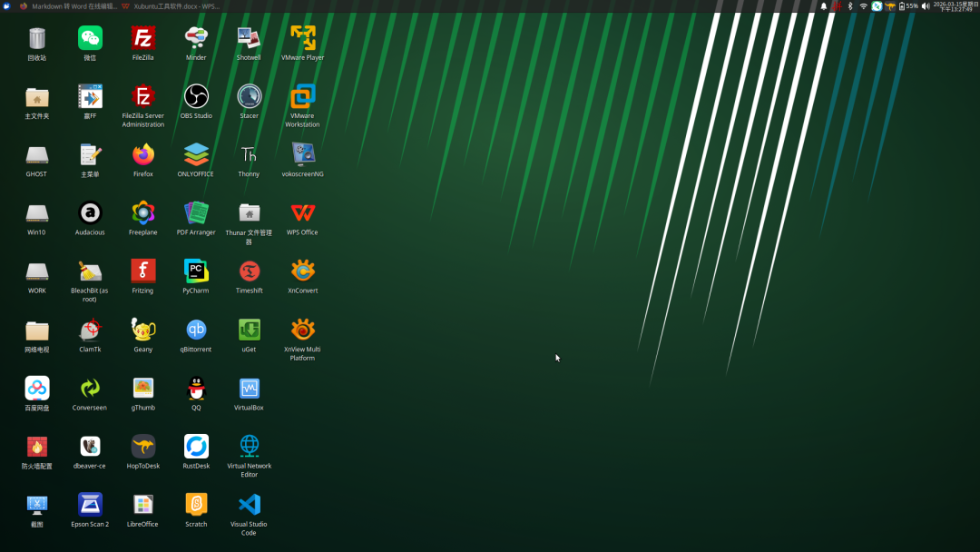Open the Wi-Fi network tray icon
The width and height of the screenshot is (980, 552).
[x=863, y=6]
